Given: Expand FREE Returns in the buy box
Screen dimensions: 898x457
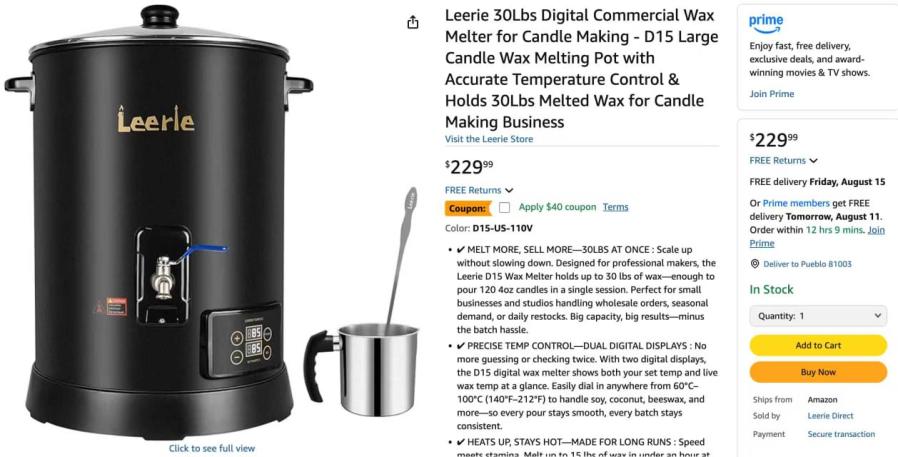Looking at the screenshot, I should [x=783, y=160].
